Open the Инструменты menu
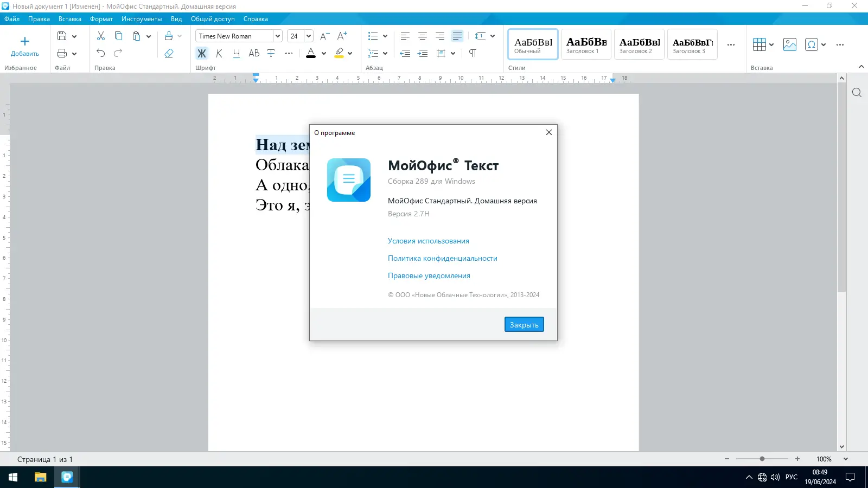This screenshot has width=868, height=488. pos(142,19)
